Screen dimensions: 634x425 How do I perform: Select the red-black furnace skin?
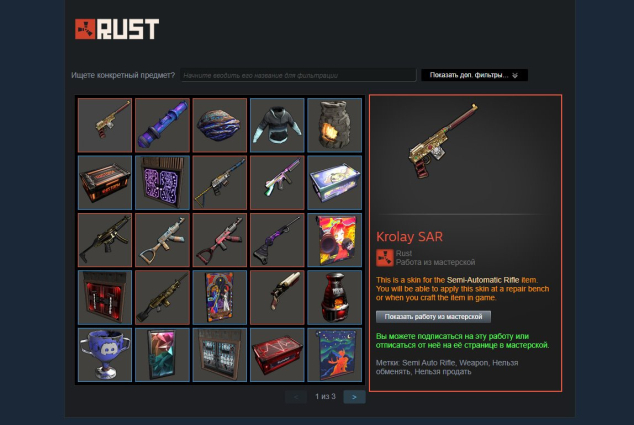point(334,297)
